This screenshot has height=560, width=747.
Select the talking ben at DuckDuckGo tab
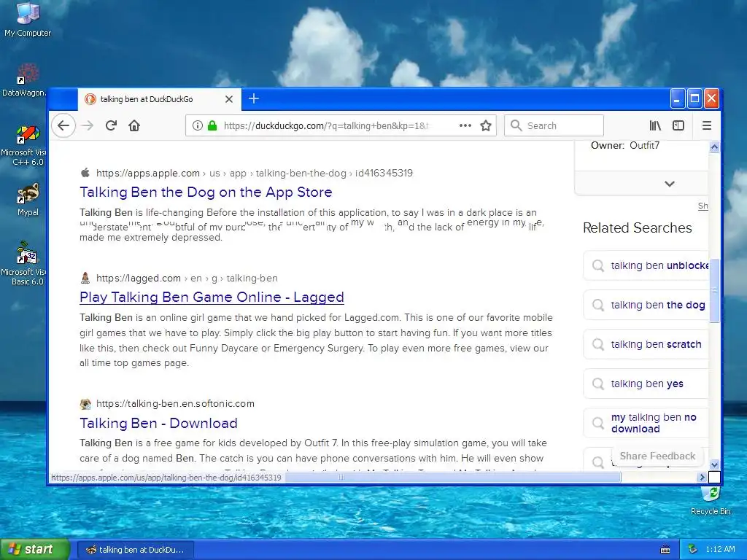click(x=160, y=99)
